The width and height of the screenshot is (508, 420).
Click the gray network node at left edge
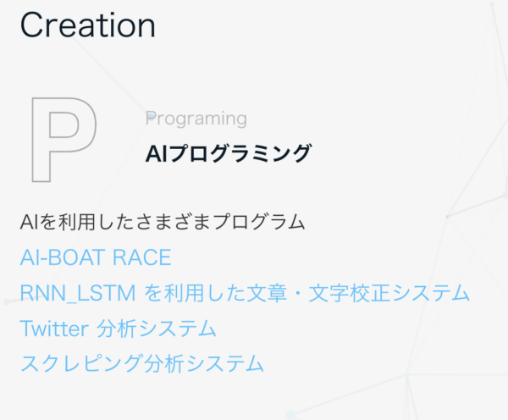6,301
